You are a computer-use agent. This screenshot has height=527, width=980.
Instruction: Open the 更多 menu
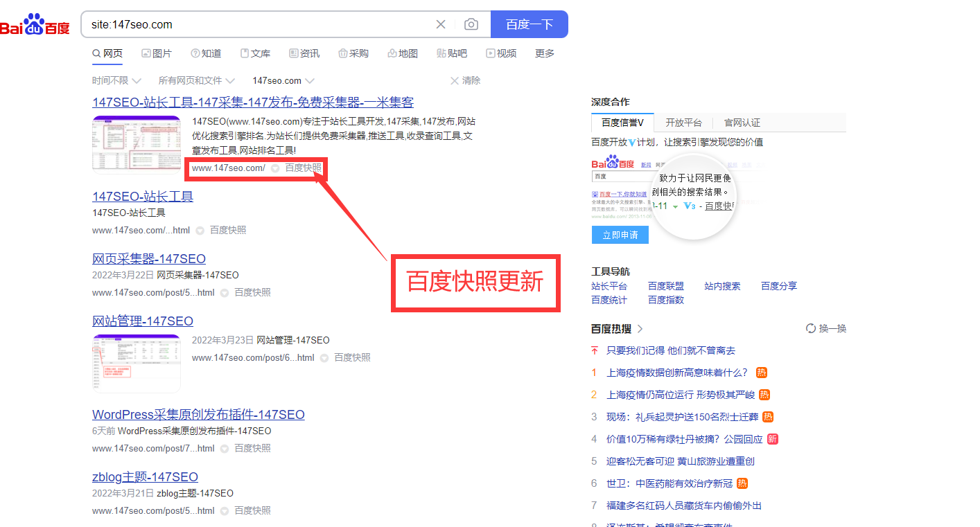pos(544,53)
